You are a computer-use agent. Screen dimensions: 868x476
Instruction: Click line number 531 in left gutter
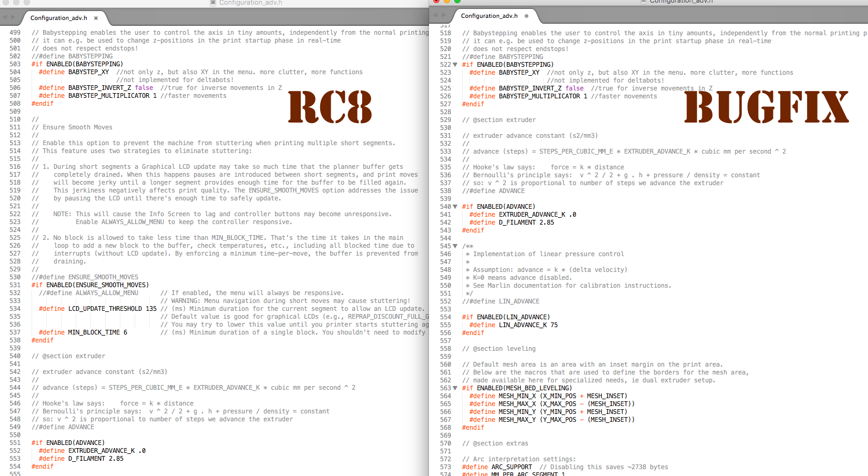(15, 285)
